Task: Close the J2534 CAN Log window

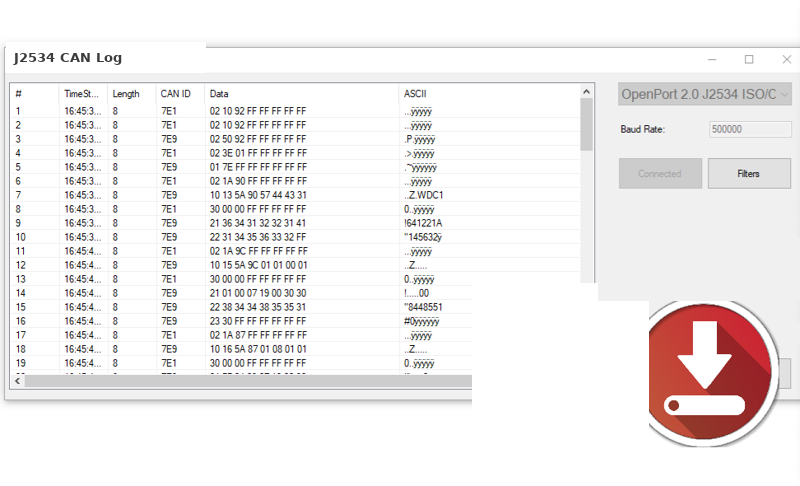Action: pos(786,59)
